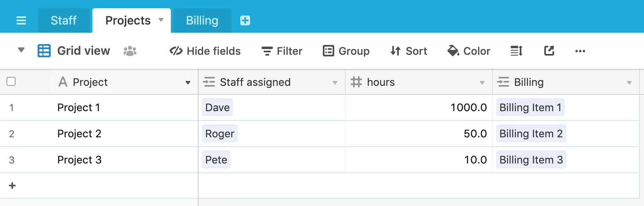Add a new table with plus icon
The image size is (644, 206).
tap(245, 20)
